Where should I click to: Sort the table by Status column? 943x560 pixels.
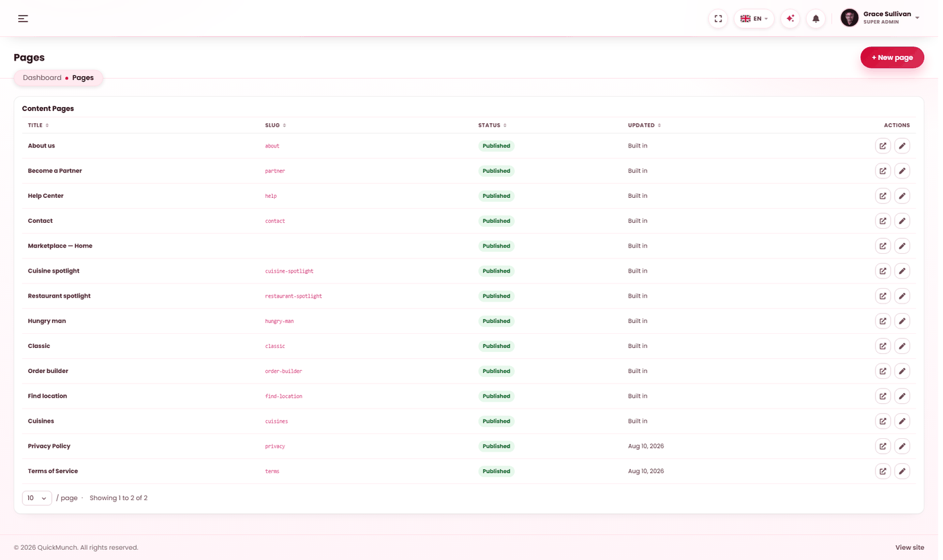point(492,125)
